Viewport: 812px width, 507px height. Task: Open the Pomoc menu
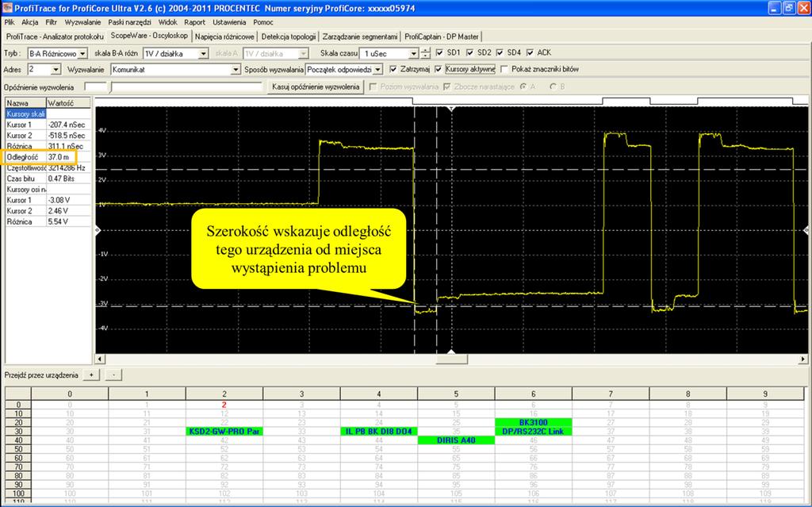click(263, 22)
